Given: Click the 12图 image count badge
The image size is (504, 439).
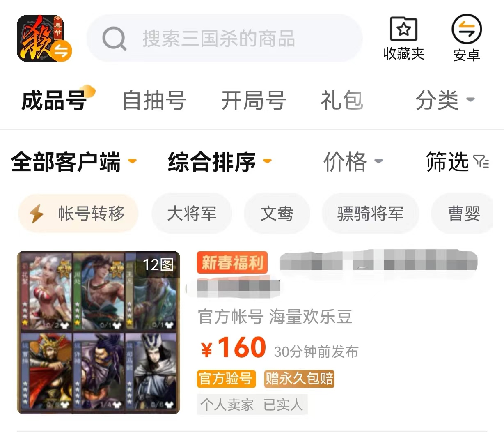Looking at the screenshot, I should click(158, 264).
